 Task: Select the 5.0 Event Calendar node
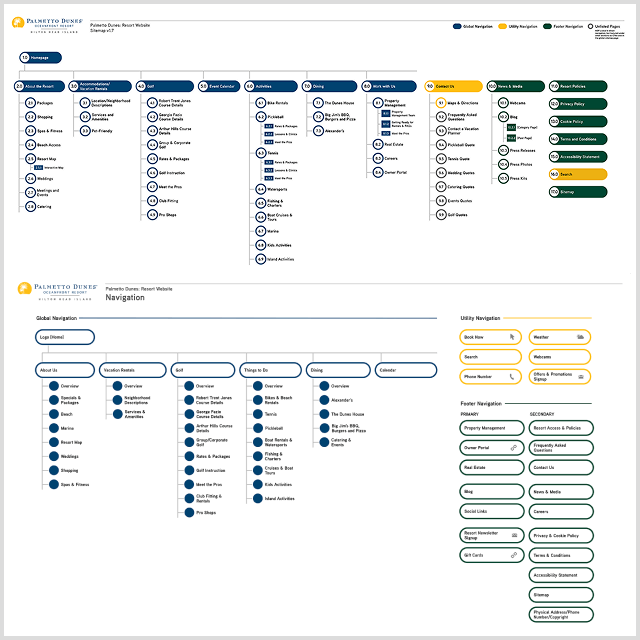(219, 86)
